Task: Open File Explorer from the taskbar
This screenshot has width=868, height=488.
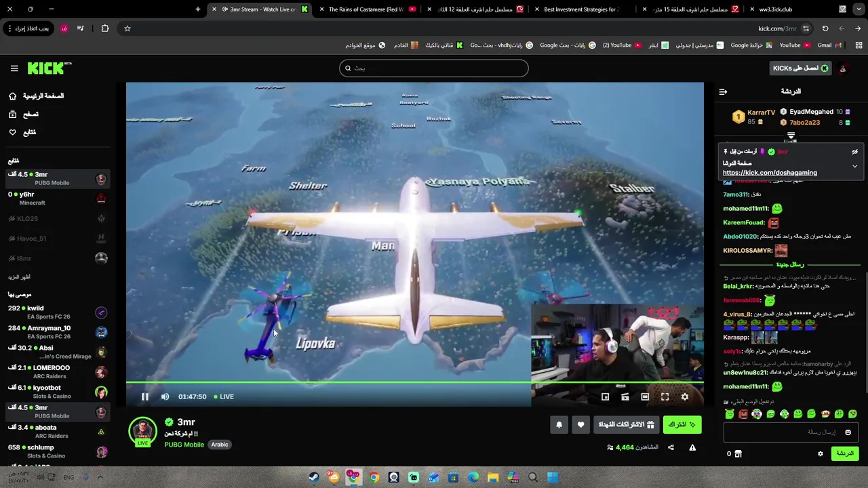Action: (493, 477)
